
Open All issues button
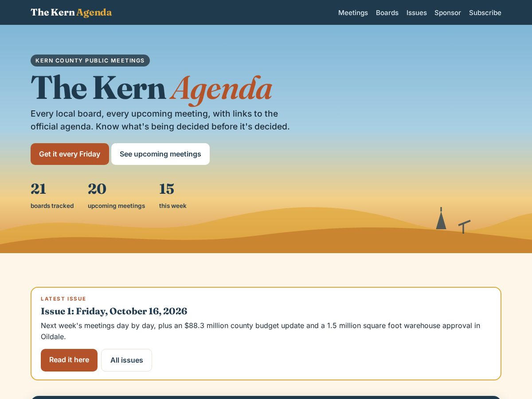pos(126,360)
